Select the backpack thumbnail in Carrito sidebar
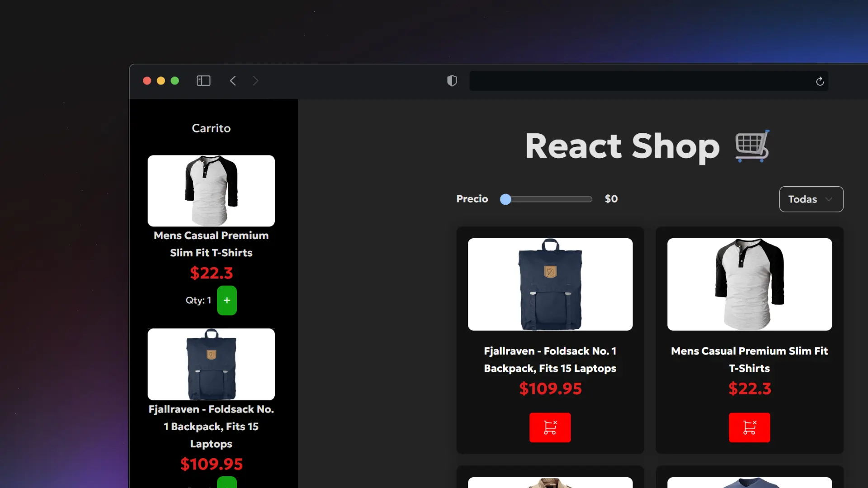The image size is (868, 488). 211,364
